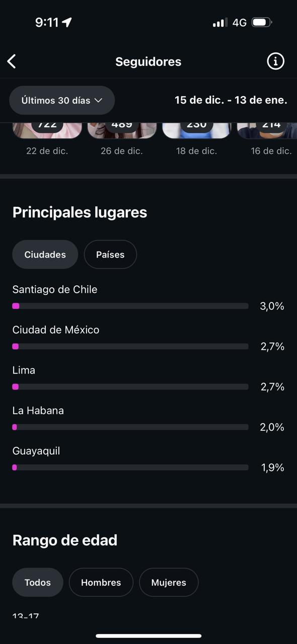Screen dimensions: 297x644
Task: Open the Últimos 30 días dropdown
Action: pos(61,100)
